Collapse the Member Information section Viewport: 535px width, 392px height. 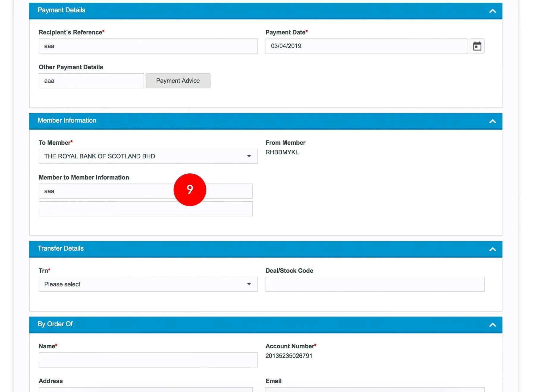(492, 121)
